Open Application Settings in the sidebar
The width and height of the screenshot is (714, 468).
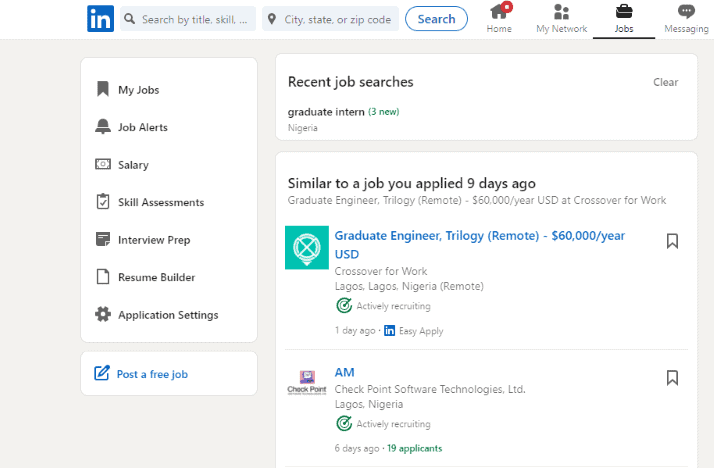168,315
